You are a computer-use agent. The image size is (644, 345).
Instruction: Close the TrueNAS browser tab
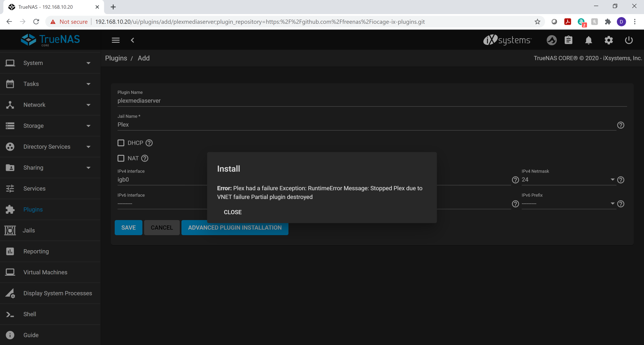coord(97,7)
